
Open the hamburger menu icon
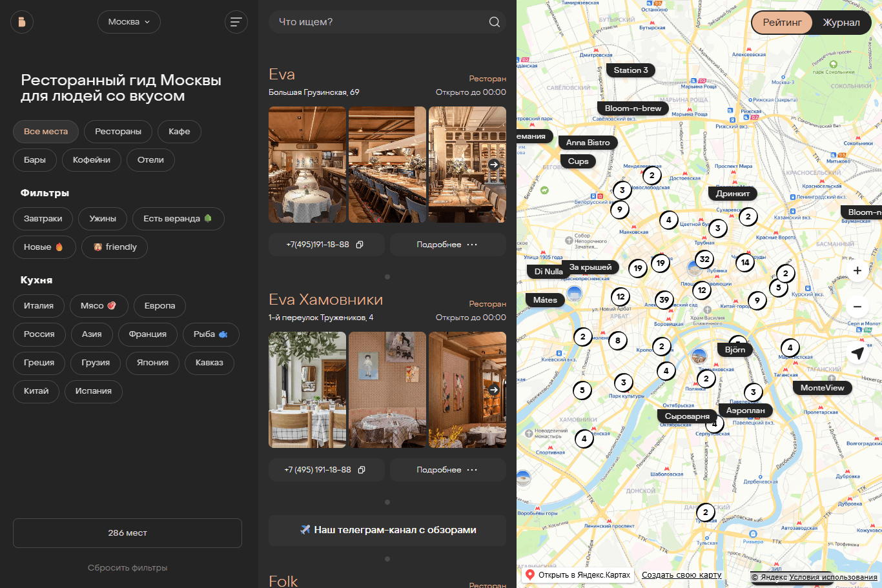coord(236,22)
